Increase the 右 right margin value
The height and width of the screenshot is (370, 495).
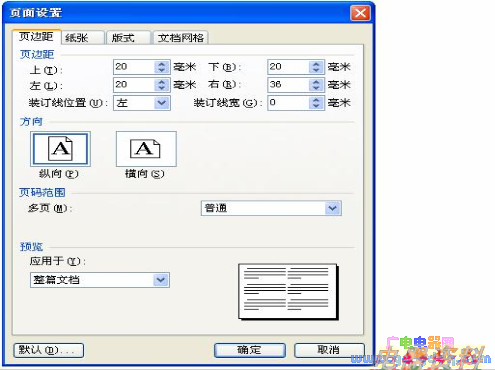(x=316, y=81)
